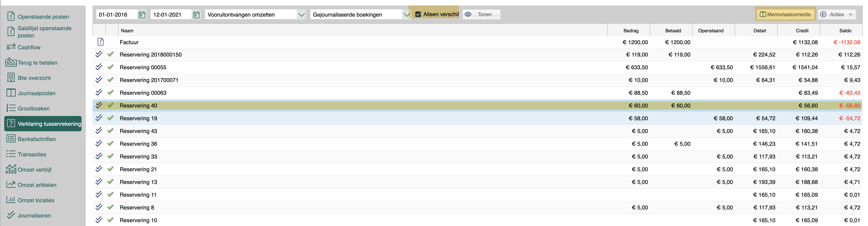Click the Factuur document icon

100,42
